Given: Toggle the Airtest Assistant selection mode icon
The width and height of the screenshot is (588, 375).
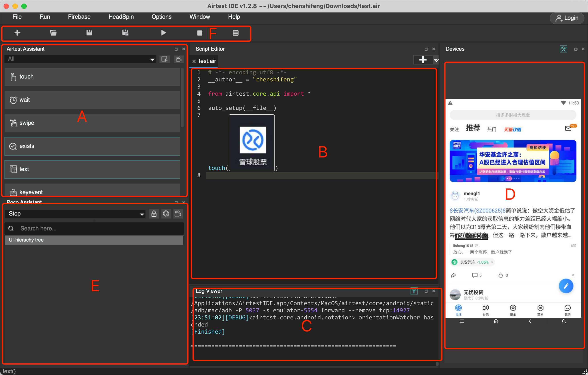Looking at the screenshot, I should tap(165, 59).
